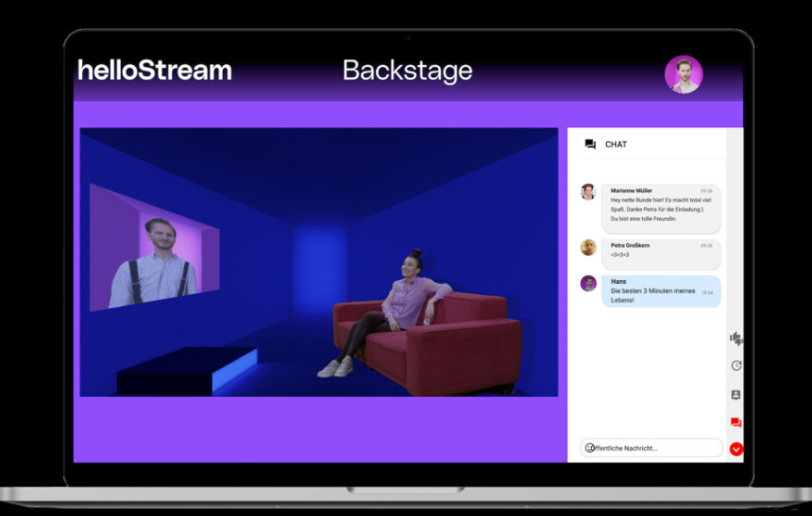Open Petra Großkern's avatar
This screenshot has height=516, width=812.
(588, 247)
